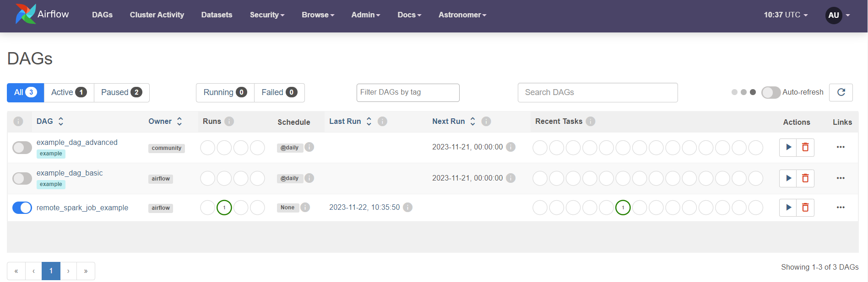Click info icon next to Runs header

tap(229, 121)
